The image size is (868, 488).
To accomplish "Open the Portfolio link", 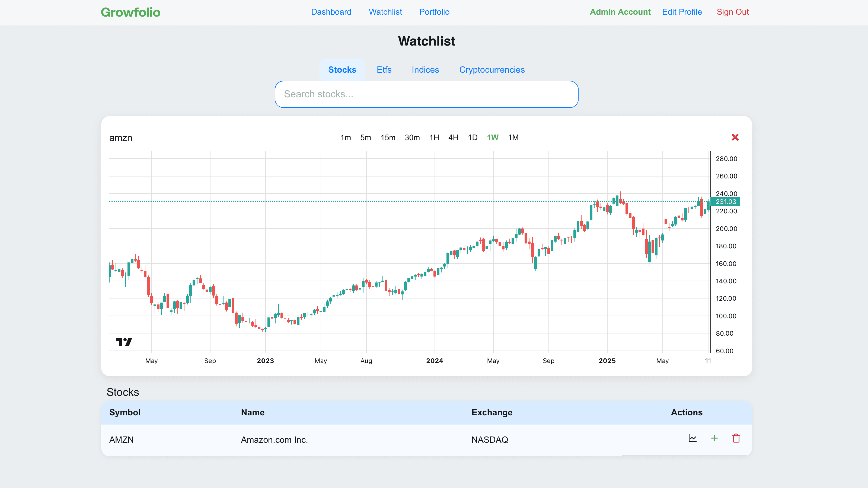I will click(x=434, y=12).
